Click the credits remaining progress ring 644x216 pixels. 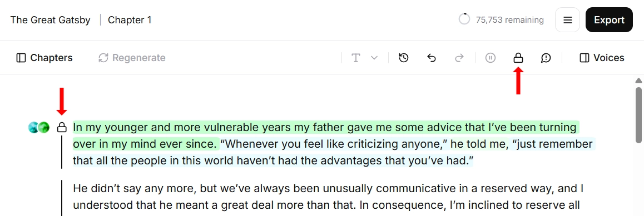coord(464,19)
